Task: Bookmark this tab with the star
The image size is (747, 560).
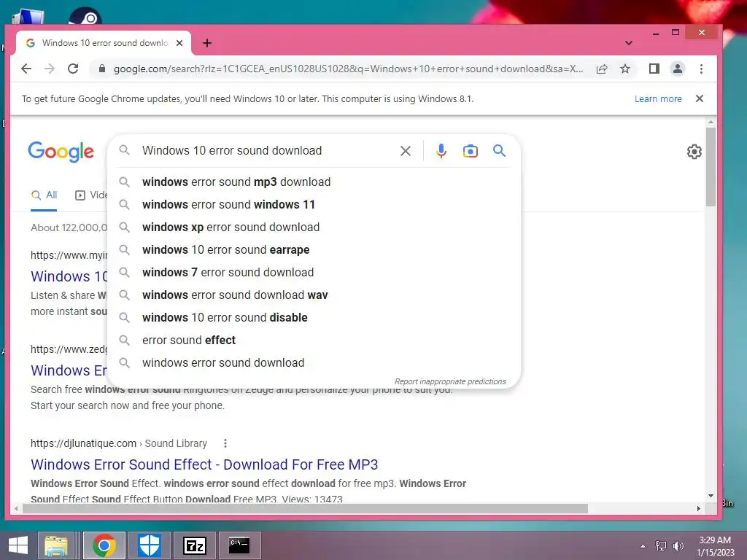Action: tap(625, 69)
